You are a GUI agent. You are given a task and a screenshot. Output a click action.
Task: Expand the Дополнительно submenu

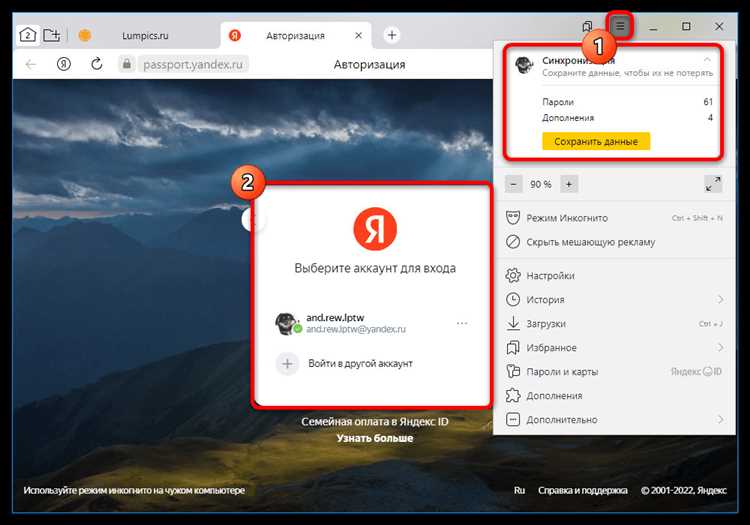coord(720,419)
